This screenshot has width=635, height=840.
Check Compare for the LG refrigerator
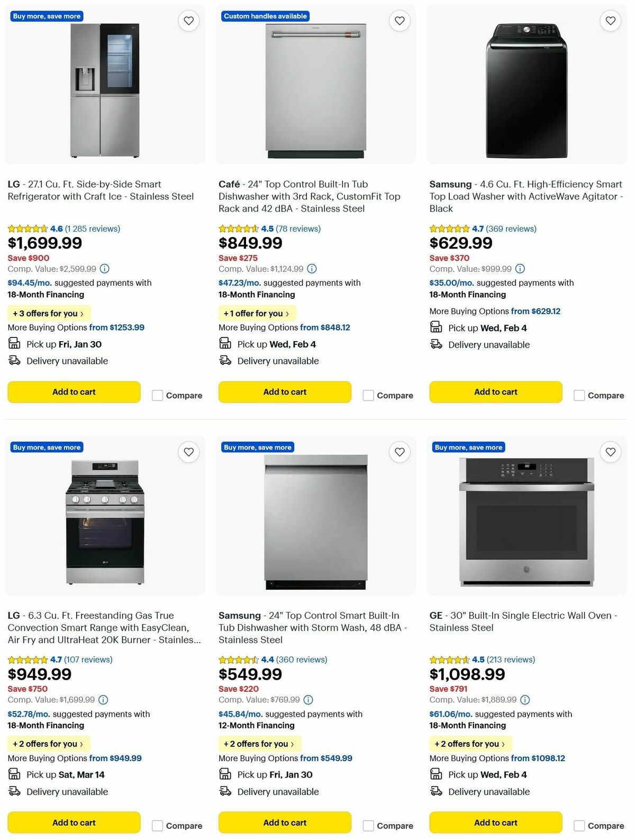tap(158, 395)
